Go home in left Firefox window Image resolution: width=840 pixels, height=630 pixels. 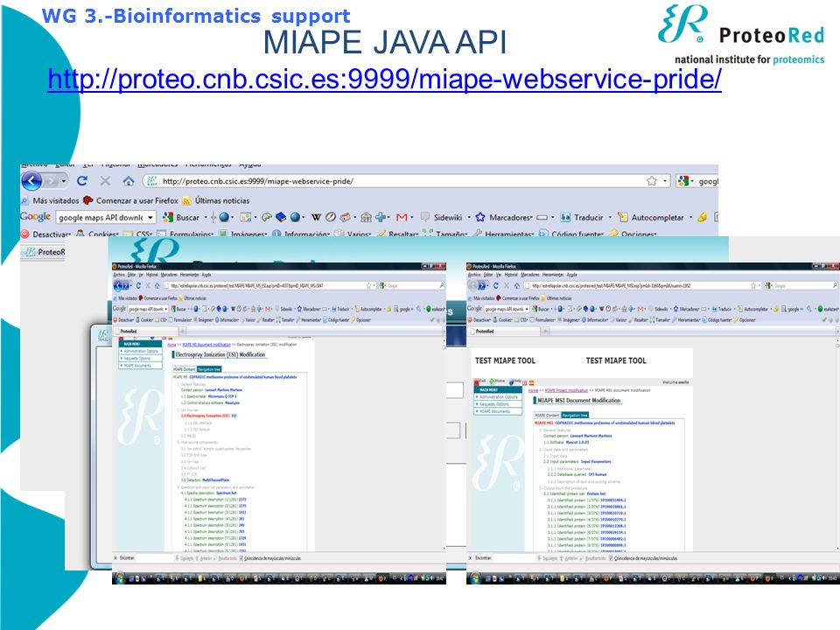(157, 285)
